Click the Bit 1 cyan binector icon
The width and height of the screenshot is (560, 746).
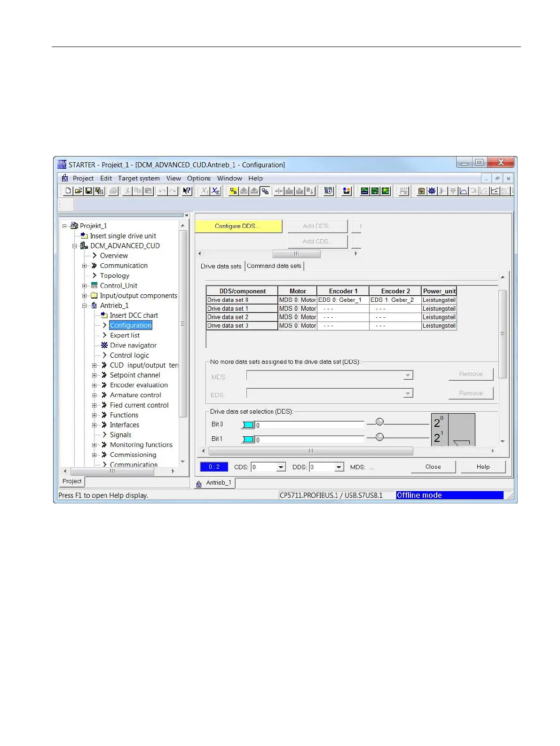click(248, 440)
